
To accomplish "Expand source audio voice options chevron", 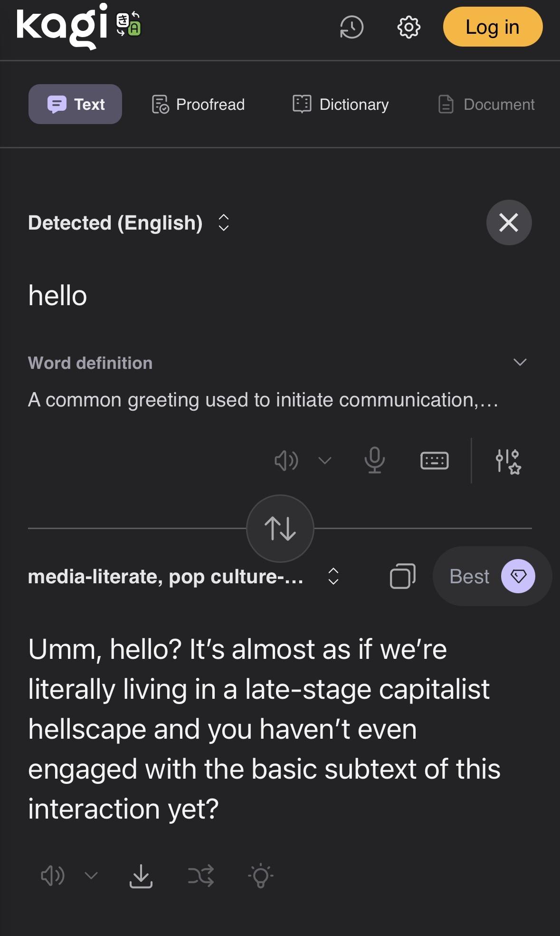I will pyautogui.click(x=324, y=460).
